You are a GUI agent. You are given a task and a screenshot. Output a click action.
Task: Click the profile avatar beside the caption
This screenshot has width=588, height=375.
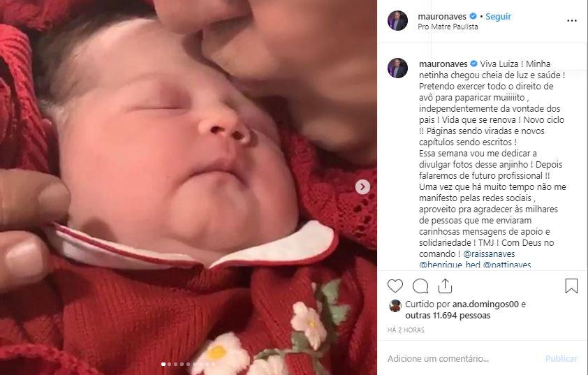[397, 68]
